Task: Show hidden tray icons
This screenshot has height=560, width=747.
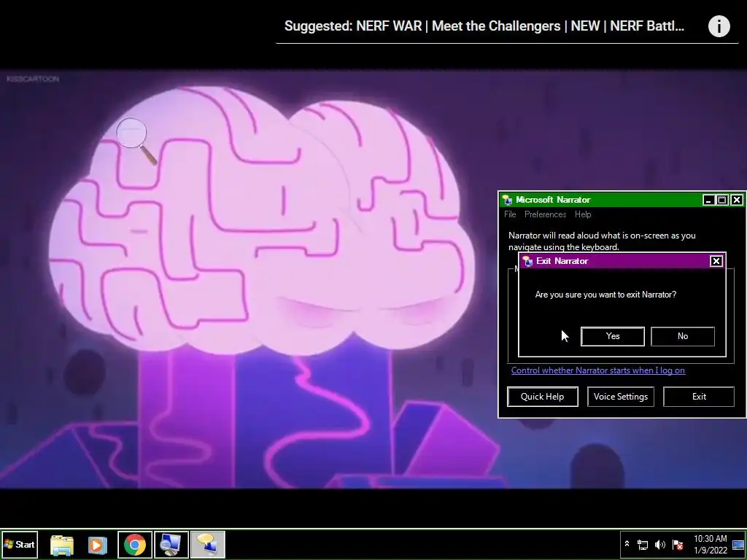Action: pos(627,544)
